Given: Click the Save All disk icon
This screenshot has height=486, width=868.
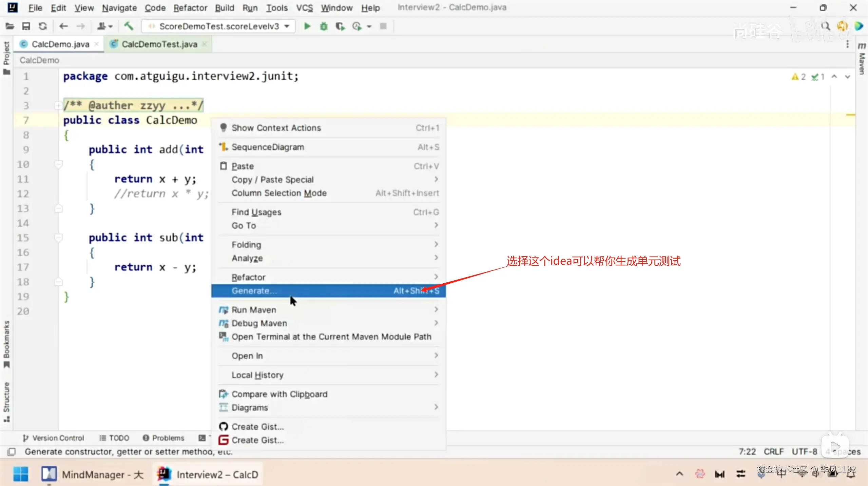Looking at the screenshot, I should tap(26, 26).
